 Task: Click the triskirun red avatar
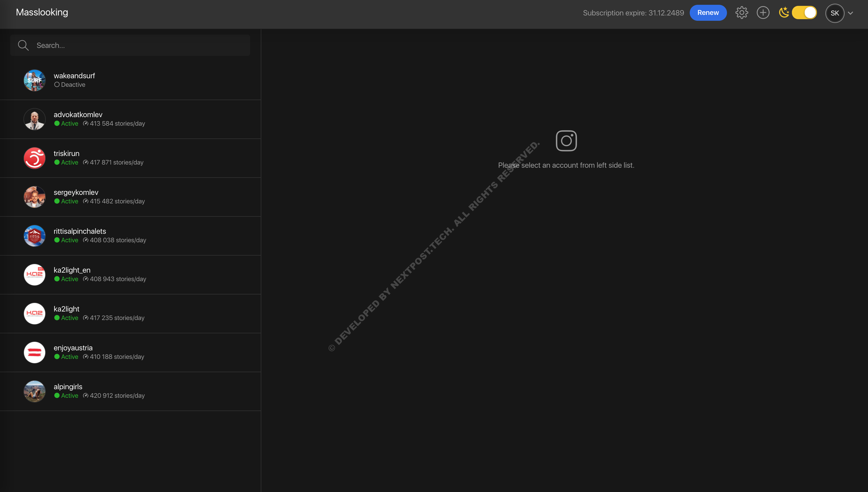pos(34,158)
